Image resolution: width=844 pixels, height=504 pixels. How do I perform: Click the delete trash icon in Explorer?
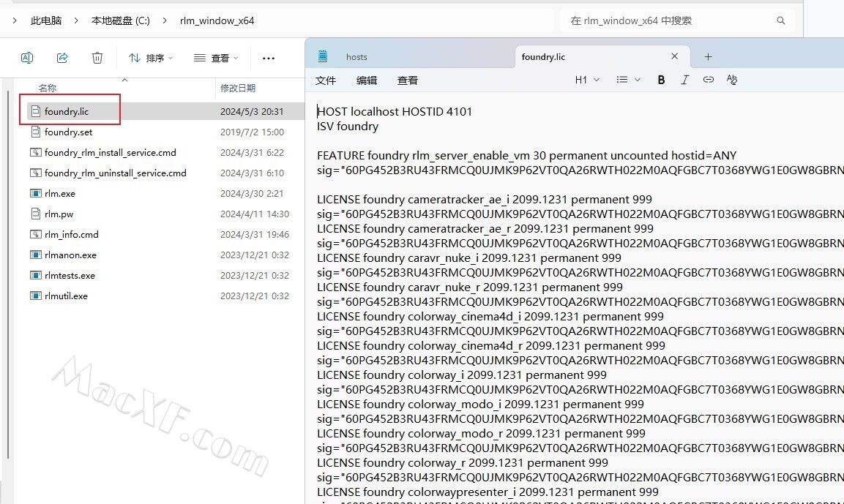97,58
